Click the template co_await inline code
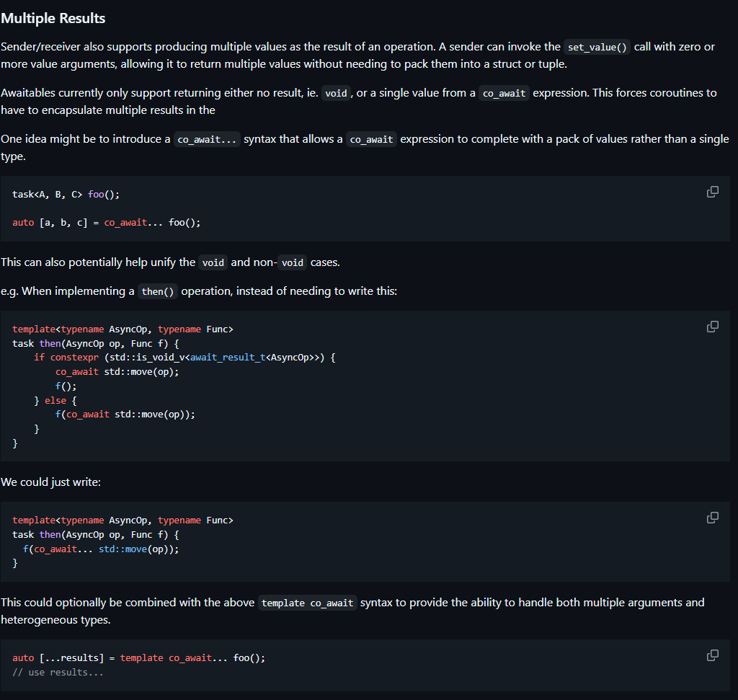Viewport: 738px width, 700px height. [307, 603]
